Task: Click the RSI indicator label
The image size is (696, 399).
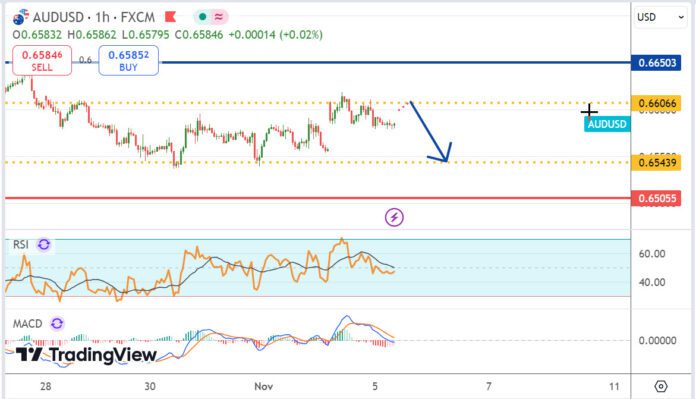Action: click(21, 245)
